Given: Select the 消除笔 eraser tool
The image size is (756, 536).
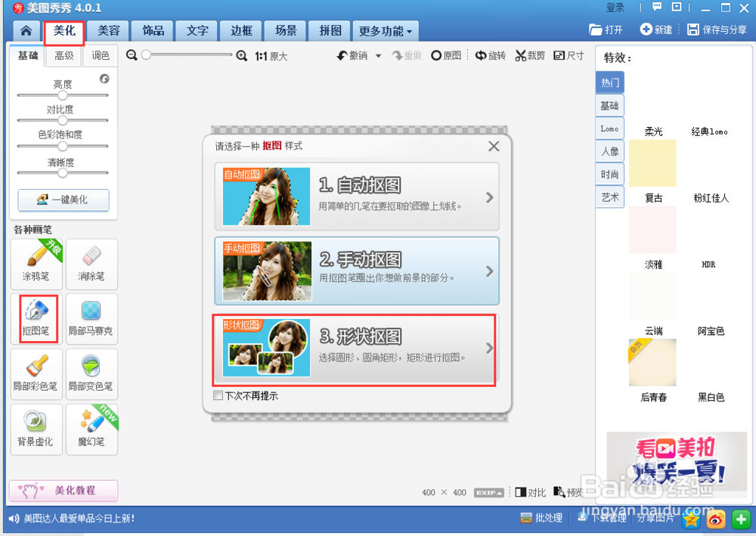Looking at the screenshot, I should (91, 264).
